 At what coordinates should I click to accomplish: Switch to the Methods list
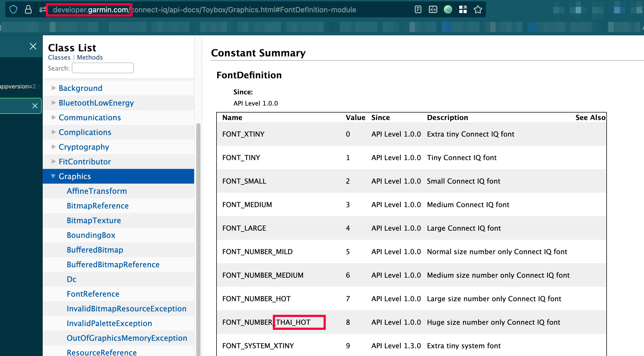point(90,57)
